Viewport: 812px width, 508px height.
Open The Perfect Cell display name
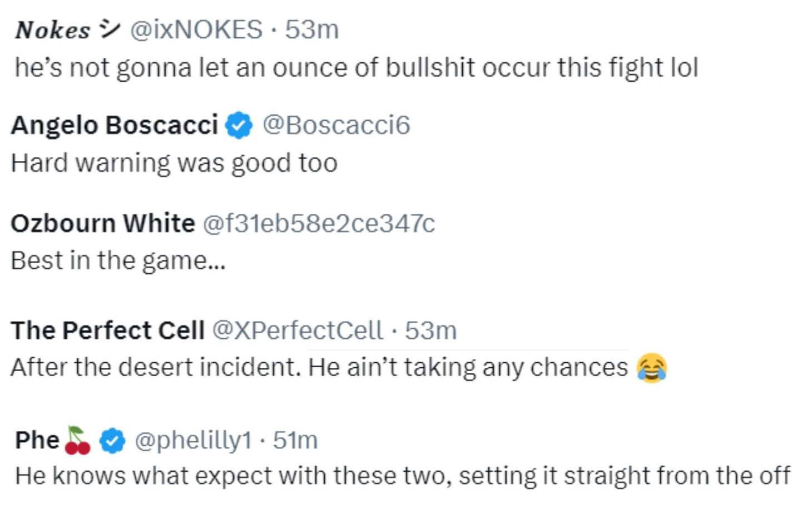[x=107, y=331]
